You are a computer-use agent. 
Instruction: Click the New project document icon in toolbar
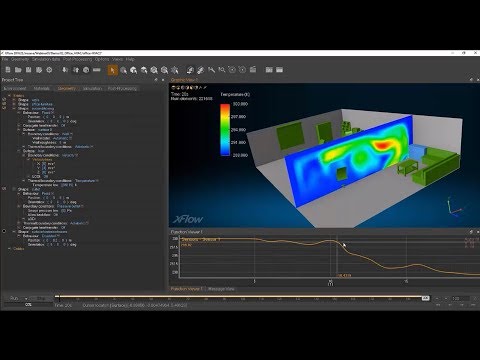coord(8,70)
